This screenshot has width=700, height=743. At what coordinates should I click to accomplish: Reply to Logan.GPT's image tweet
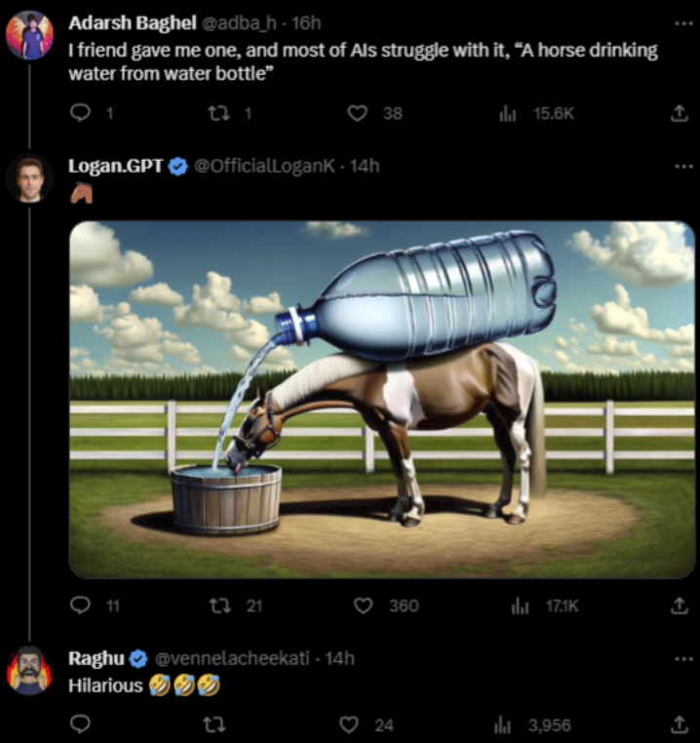click(x=81, y=606)
